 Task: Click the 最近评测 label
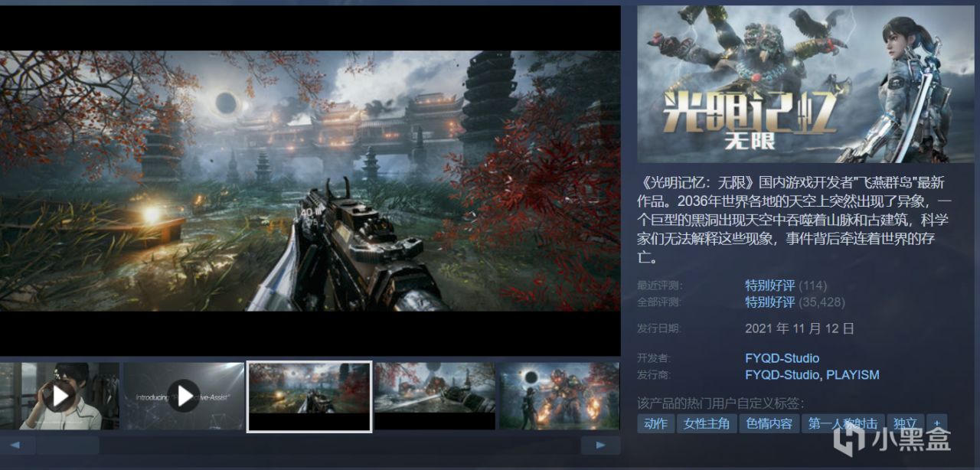point(659,286)
